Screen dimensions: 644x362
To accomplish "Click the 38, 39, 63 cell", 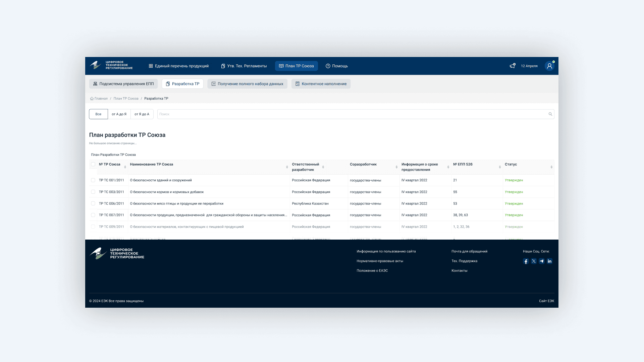I will 460,215.
